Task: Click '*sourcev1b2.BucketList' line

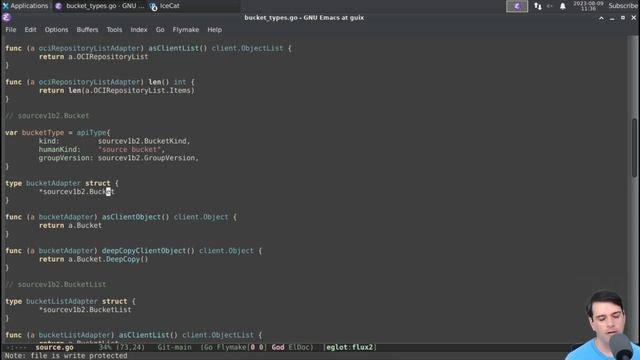Action: (85, 310)
